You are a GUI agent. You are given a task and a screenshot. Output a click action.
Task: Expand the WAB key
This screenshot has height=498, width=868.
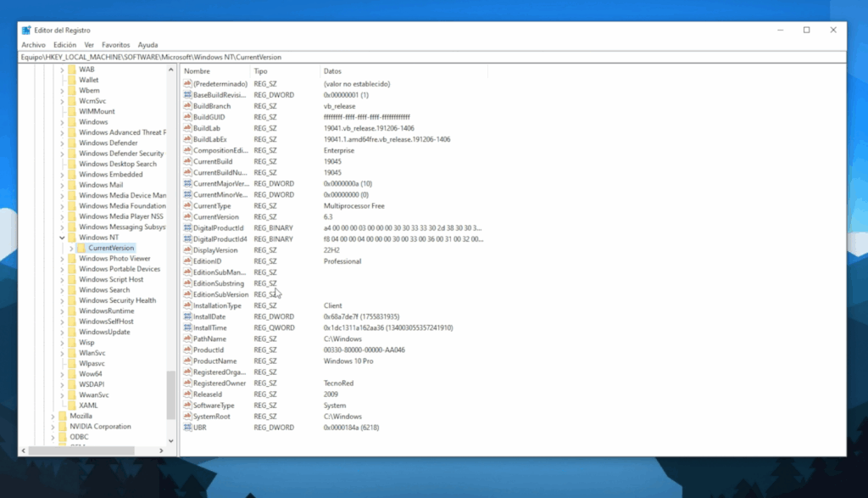pos(62,70)
